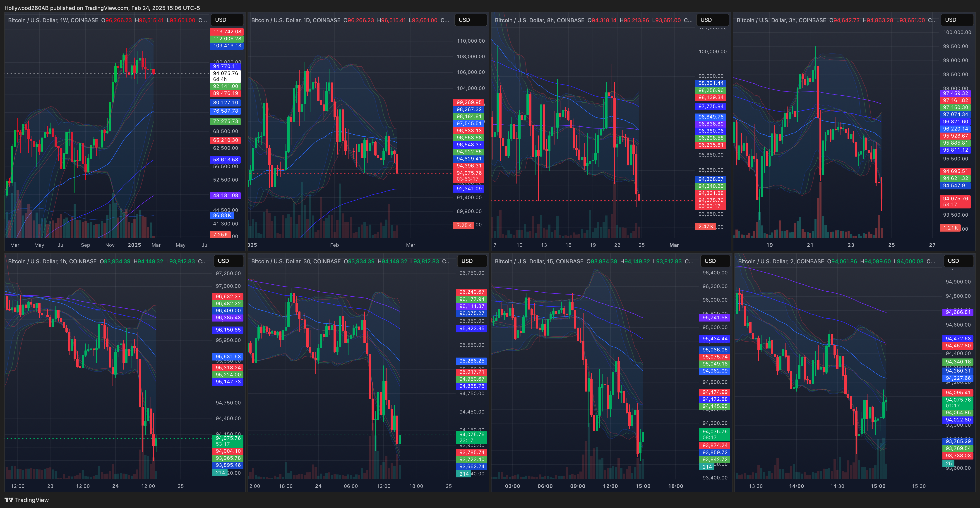Screen dimensions: 980x508
Task: Select the purple 96,836.80 price label
Action: [711, 124]
